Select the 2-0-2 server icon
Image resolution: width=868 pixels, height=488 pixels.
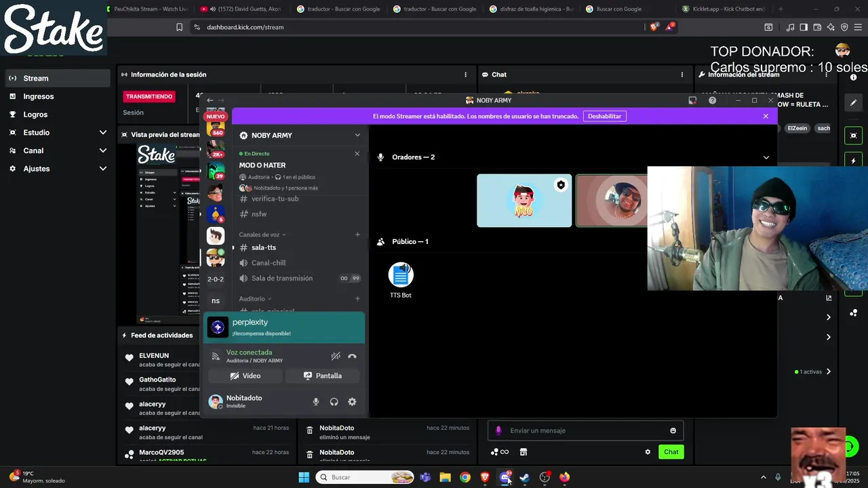point(216,279)
